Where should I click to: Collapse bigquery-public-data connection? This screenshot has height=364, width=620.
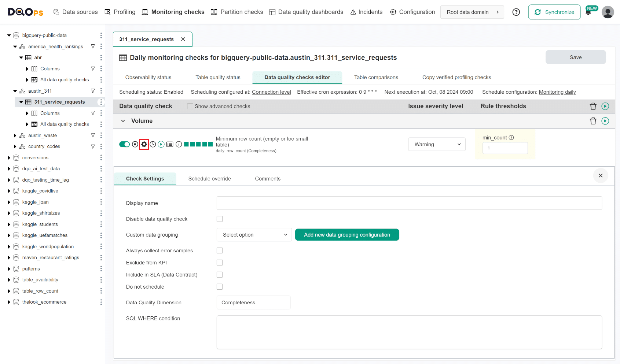click(9, 36)
